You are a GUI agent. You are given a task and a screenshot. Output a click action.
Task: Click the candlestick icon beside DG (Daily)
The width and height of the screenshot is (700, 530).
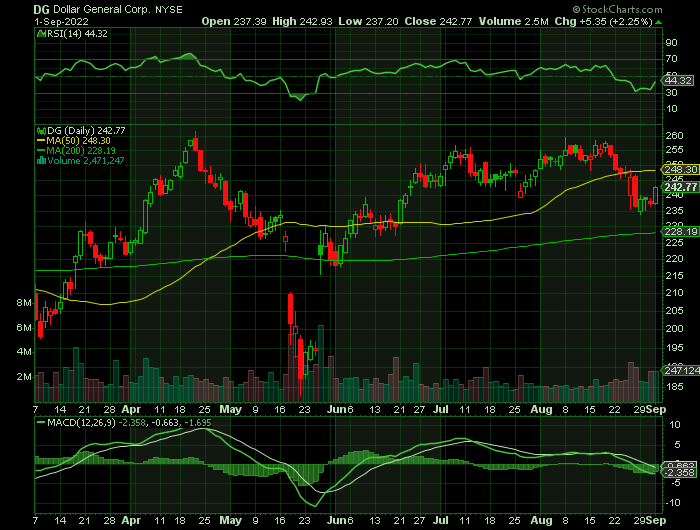coord(42,131)
